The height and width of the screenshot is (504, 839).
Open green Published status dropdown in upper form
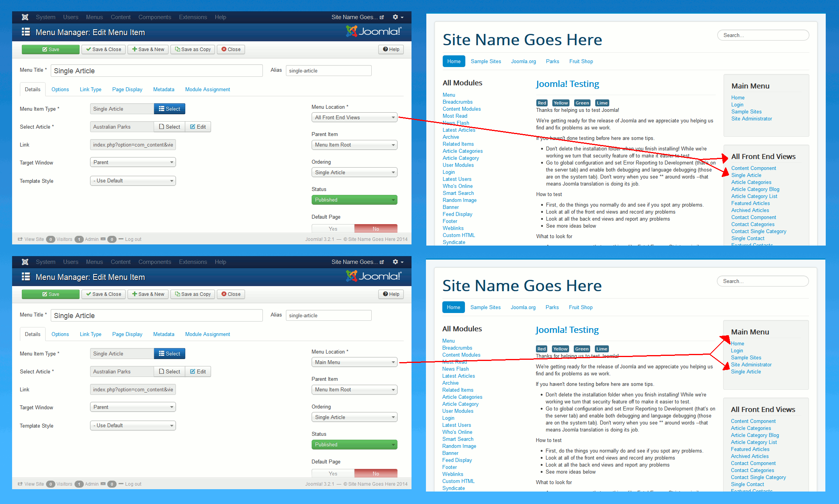(354, 200)
